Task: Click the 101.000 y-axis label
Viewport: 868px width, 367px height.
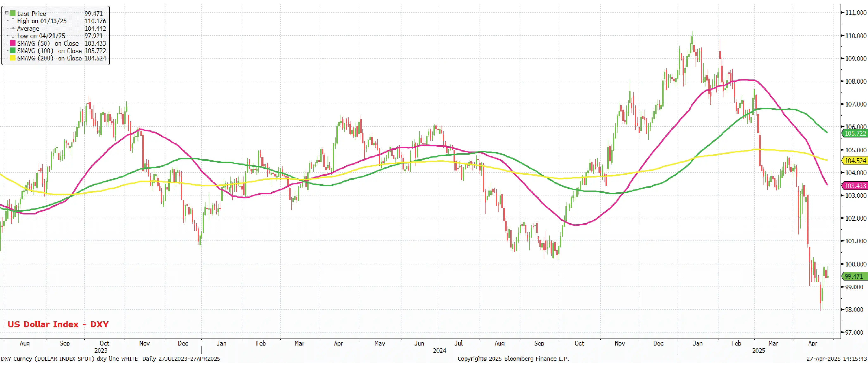Action: tap(856, 241)
